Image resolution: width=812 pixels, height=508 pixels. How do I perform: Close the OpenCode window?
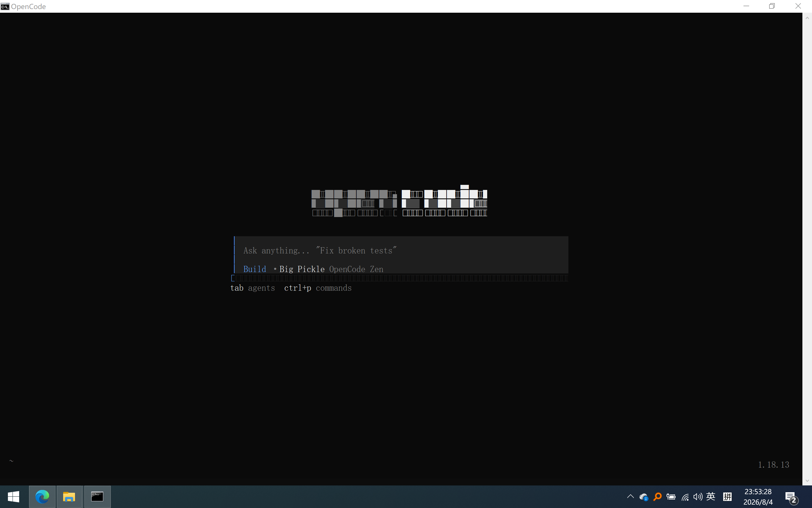tap(798, 6)
